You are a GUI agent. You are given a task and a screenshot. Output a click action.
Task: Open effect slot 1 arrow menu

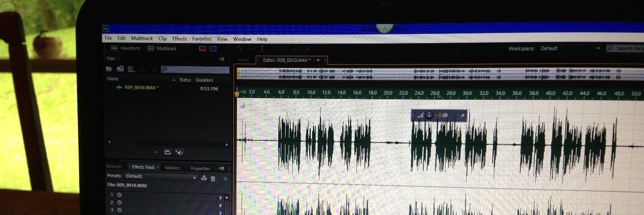(221, 197)
